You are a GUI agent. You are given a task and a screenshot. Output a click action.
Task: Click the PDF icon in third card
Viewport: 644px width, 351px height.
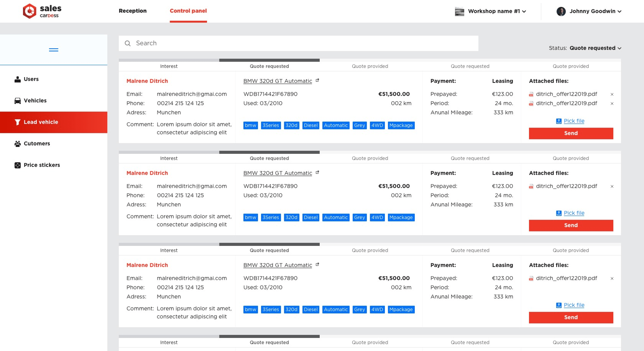pos(531,278)
